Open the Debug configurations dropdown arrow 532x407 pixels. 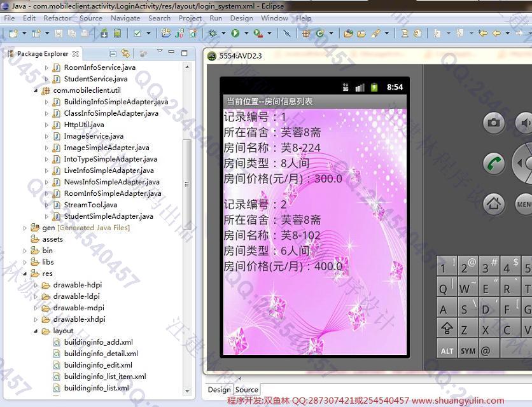(223, 33)
